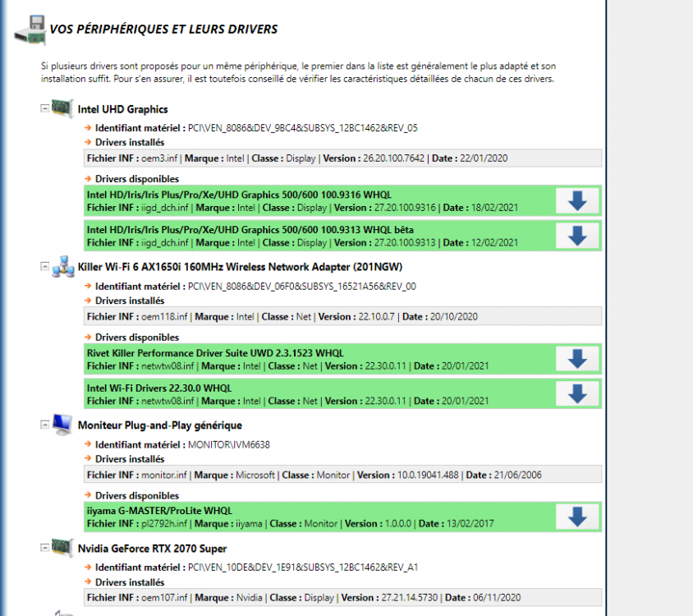Click the peripherals and drivers header icon
Screen dimensions: 693x616
30,30
